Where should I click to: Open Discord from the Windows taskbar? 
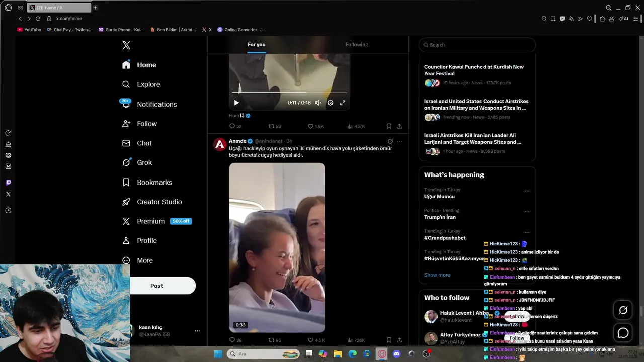397,354
